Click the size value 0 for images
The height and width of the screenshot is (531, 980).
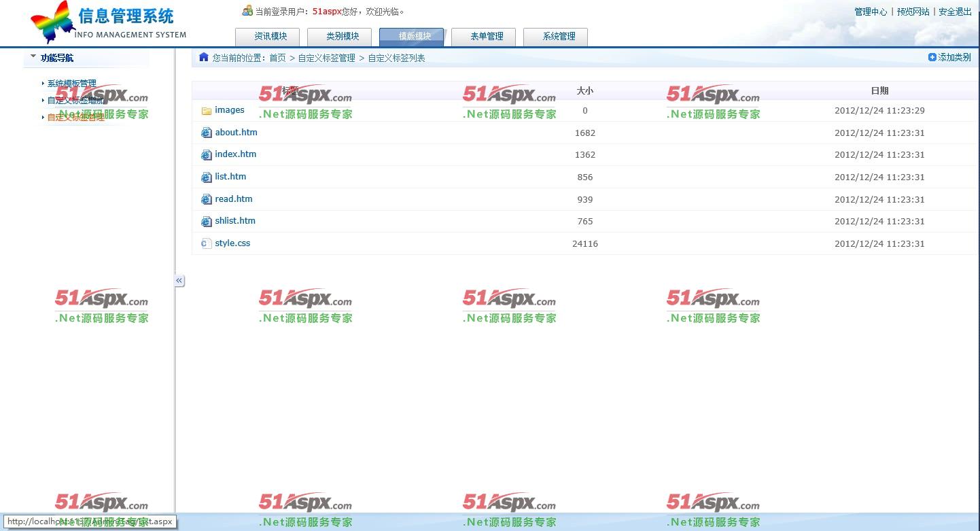pyautogui.click(x=585, y=110)
